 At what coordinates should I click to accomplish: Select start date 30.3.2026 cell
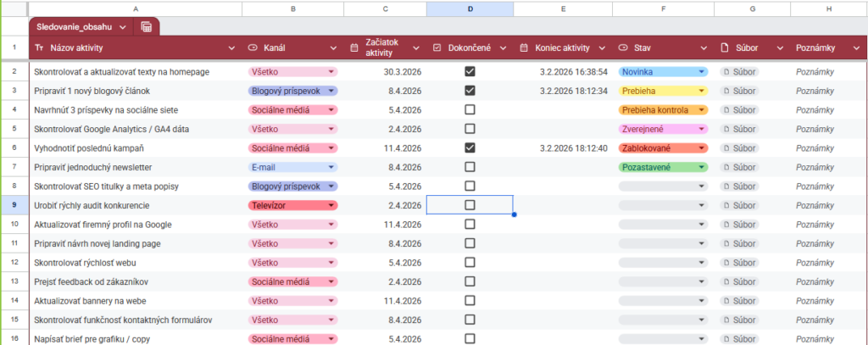[x=386, y=72]
